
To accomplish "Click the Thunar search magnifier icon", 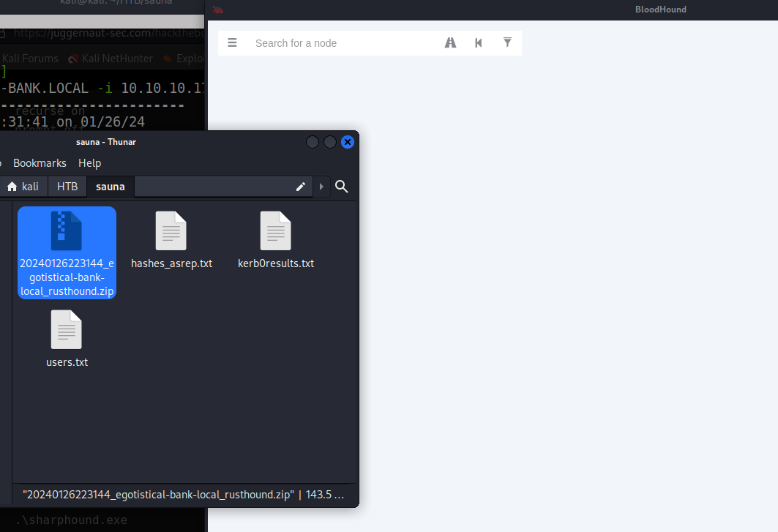I will point(341,187).
